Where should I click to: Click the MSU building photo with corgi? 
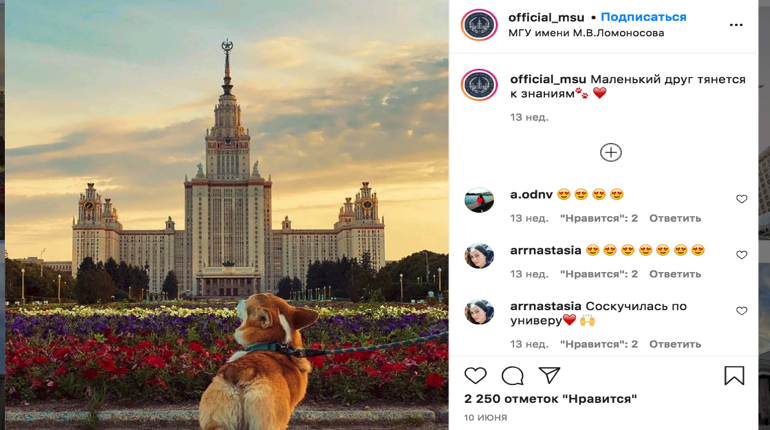(226, 215)
